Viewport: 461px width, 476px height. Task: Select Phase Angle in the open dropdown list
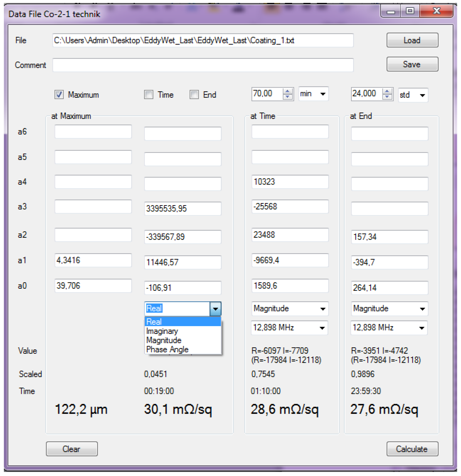[183, 349]
